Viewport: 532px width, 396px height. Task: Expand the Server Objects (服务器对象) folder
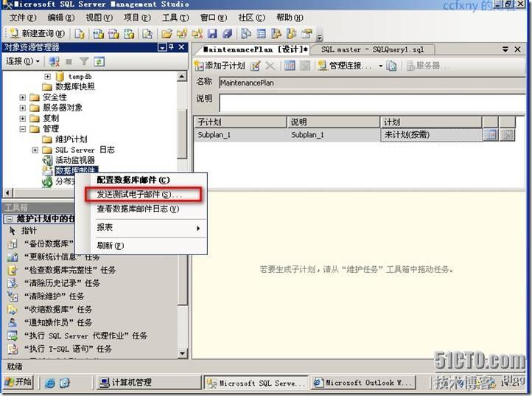(x=22, y=108)
